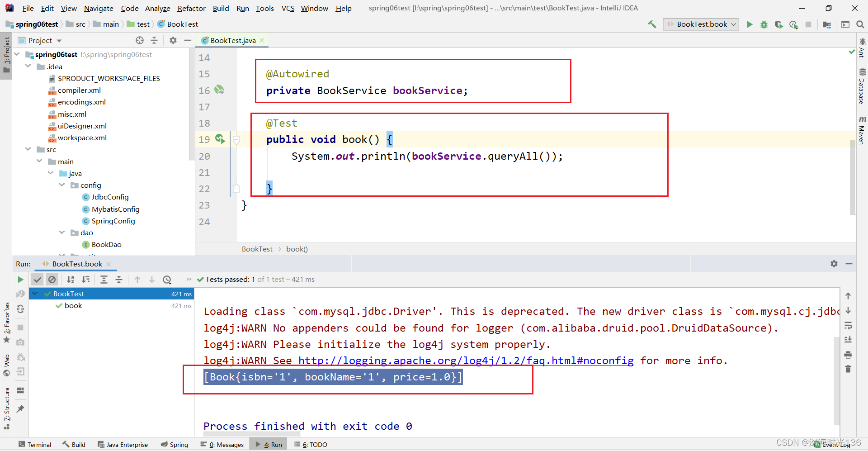868x451 pixels.
Task: Expand the dao folder in Project view
Action: pyautogui.click(x=62, y=233)
